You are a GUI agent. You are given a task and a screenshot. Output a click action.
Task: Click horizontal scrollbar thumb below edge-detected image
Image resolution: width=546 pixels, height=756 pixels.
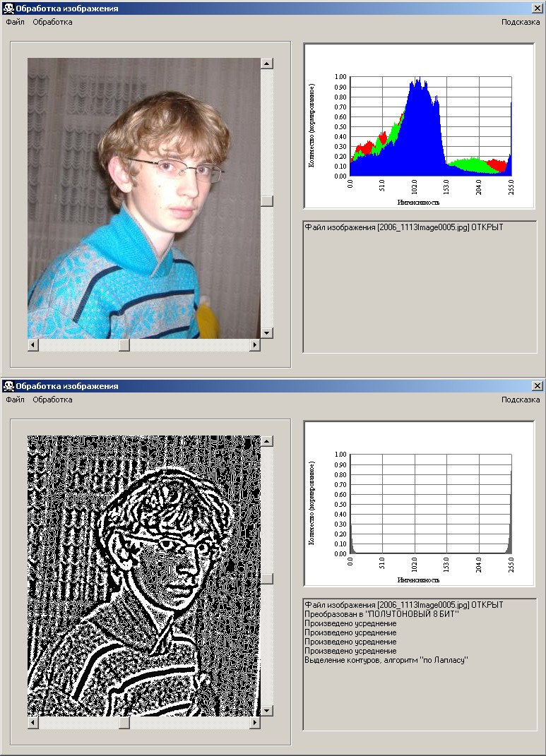[124, 722]
